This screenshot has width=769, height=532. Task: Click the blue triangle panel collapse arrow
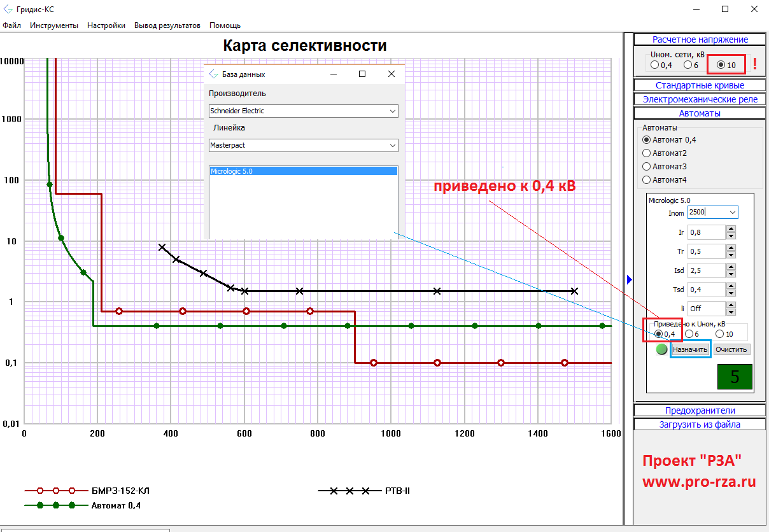tap(629, 279)
